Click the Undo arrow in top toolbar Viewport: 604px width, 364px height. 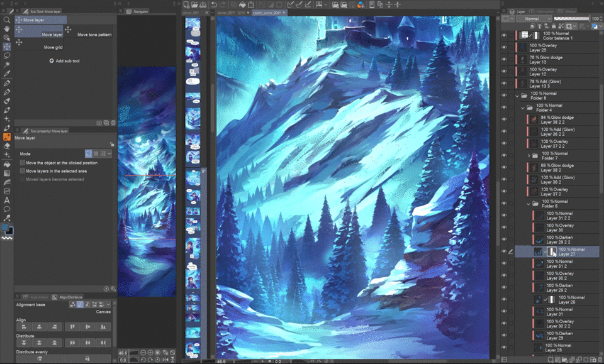click(214, 4)
